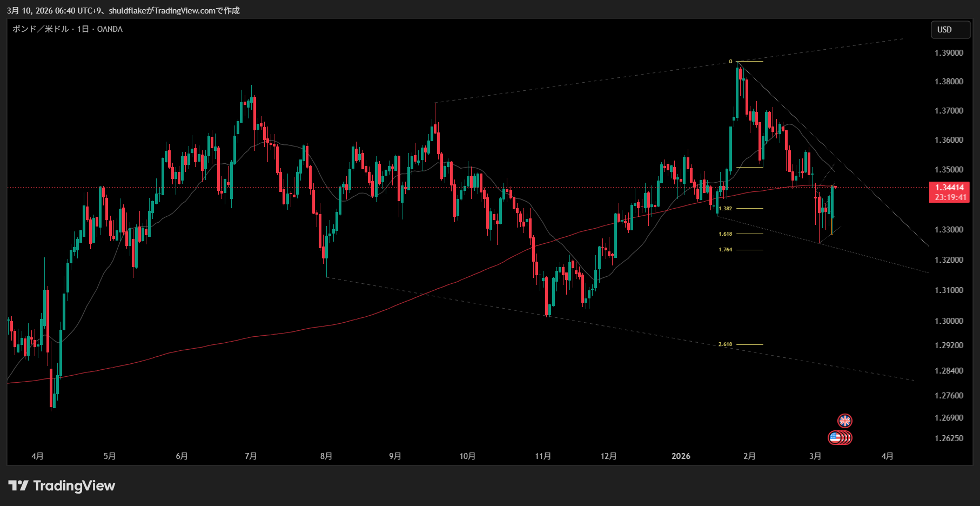Screen dimensions: 980x506
Task: Click the 2026 label on the time axis
Action: click(681, 456)
